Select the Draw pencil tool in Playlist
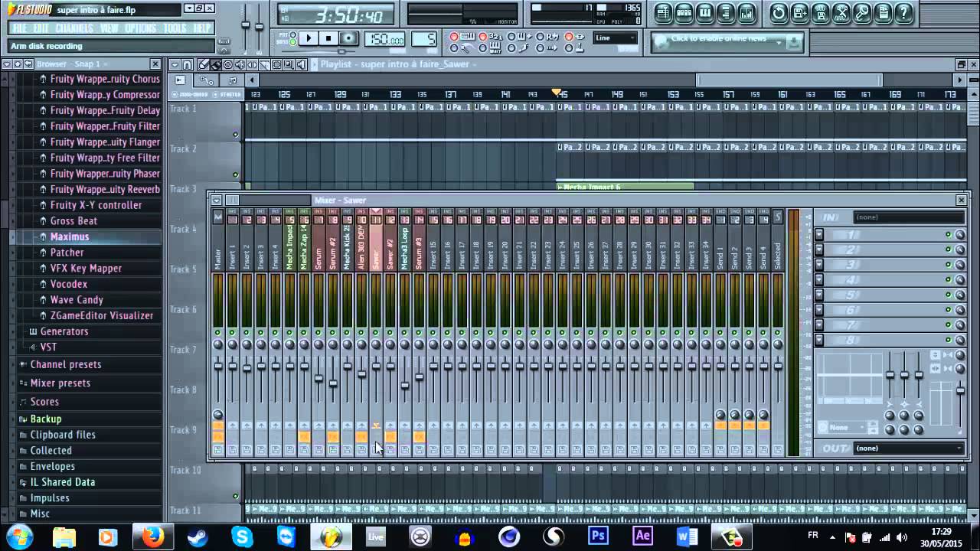The image size is (980, 551). (x=204, y=65)
